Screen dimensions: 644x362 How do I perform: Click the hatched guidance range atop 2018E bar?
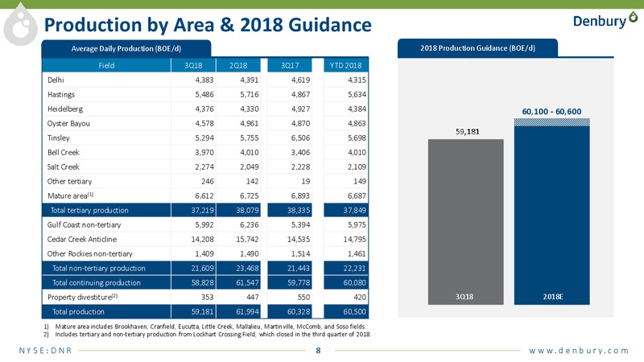click(551, 122)
